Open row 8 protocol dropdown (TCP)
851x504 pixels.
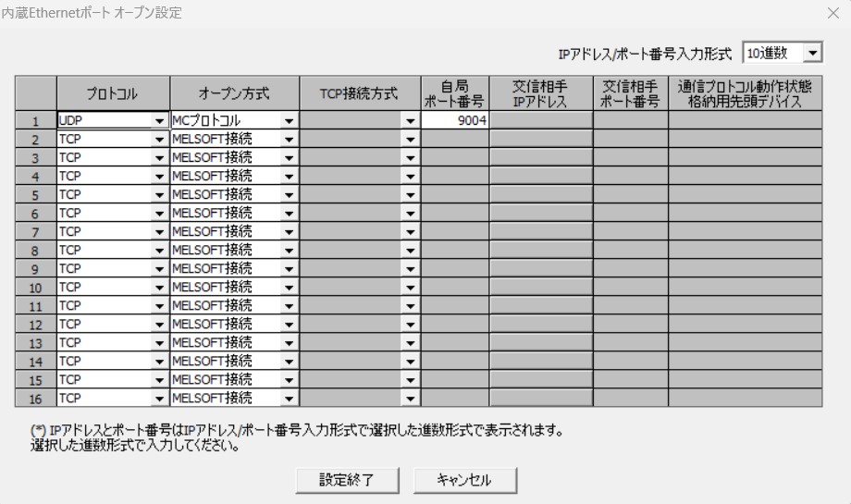pyautogui.click(x=113, y=250)
